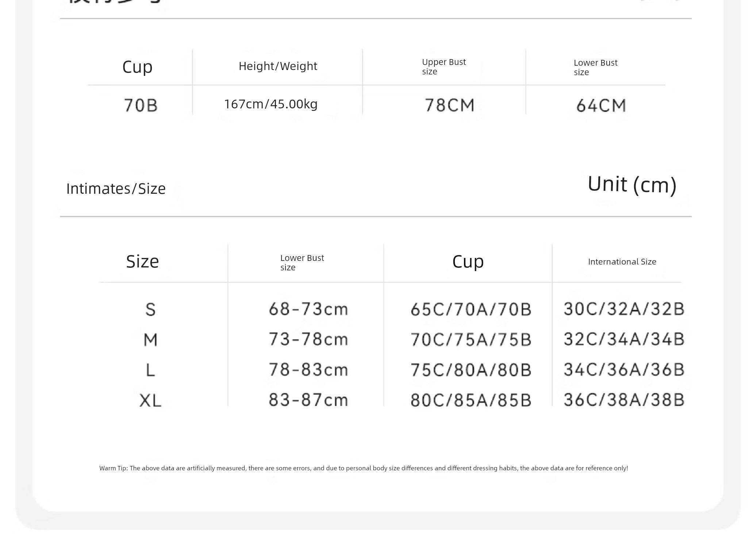The height and width of the screenshot is (540, 756).
Task: Click the 68-73cm cell
Action: [308, 309]
